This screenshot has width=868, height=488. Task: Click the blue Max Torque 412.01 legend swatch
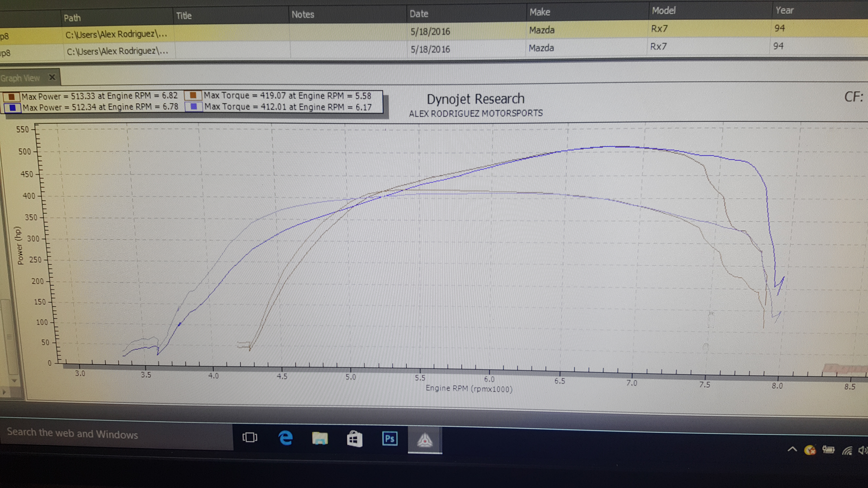point(194,106)
